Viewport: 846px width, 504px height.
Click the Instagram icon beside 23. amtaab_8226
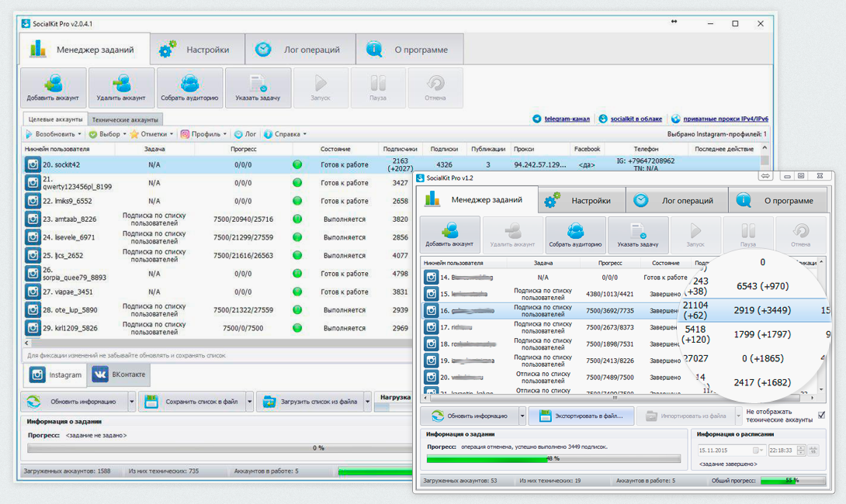[33, 219]
